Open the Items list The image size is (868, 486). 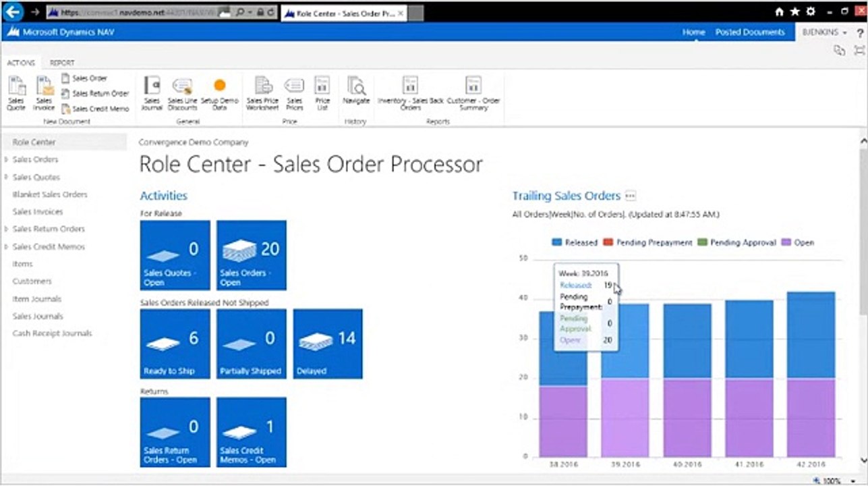coord(22,264)
